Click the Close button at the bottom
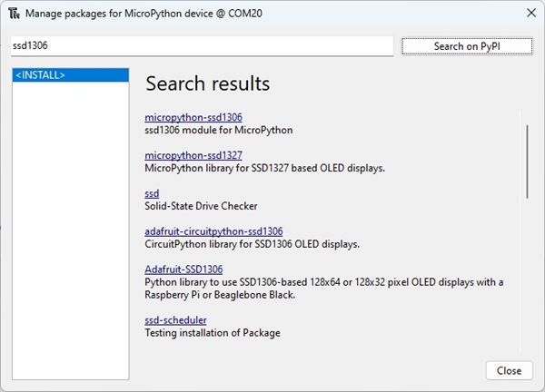Image resolution: width=545 pixels, height=392 pixels. [x=510, y=370]
